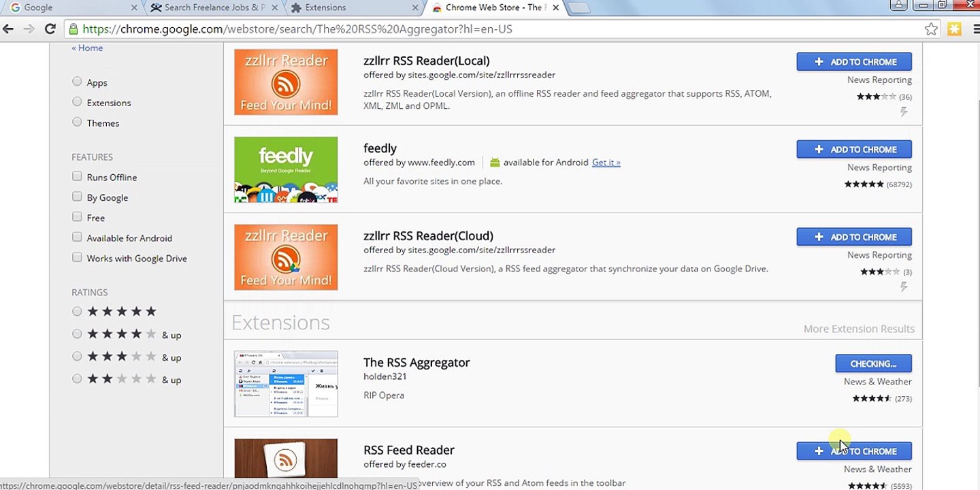
Task: Check the By Google feature filter
Action: (77, 197)
